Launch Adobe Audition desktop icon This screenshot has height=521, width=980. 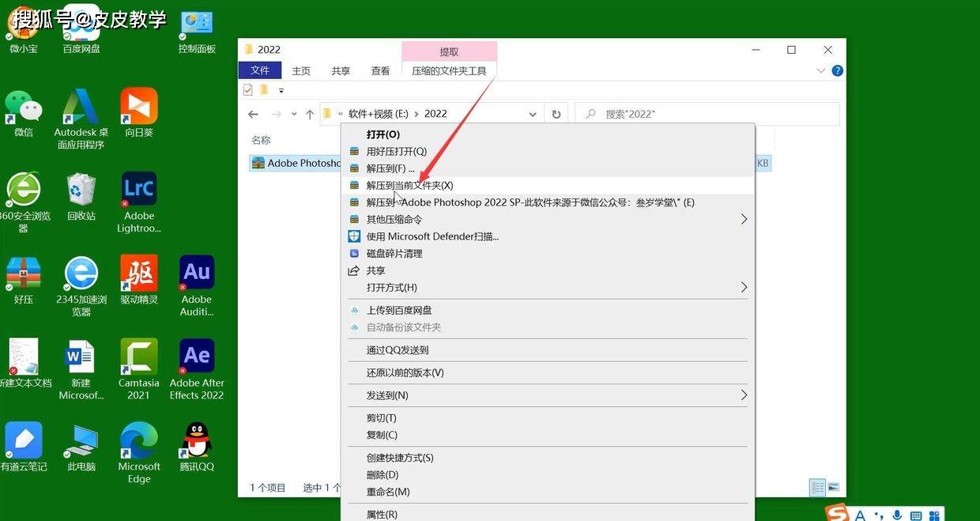pyautogui.click(x=197, y=285)
